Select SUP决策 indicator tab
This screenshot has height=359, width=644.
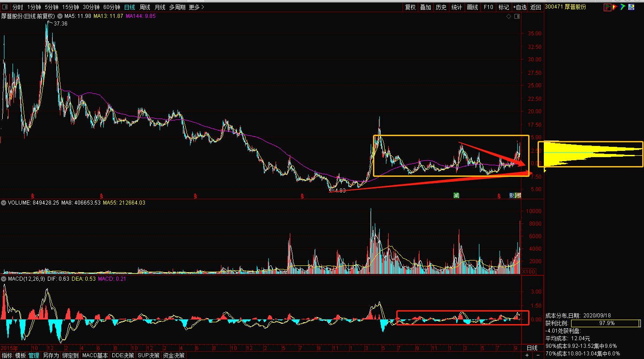point(148,355)
